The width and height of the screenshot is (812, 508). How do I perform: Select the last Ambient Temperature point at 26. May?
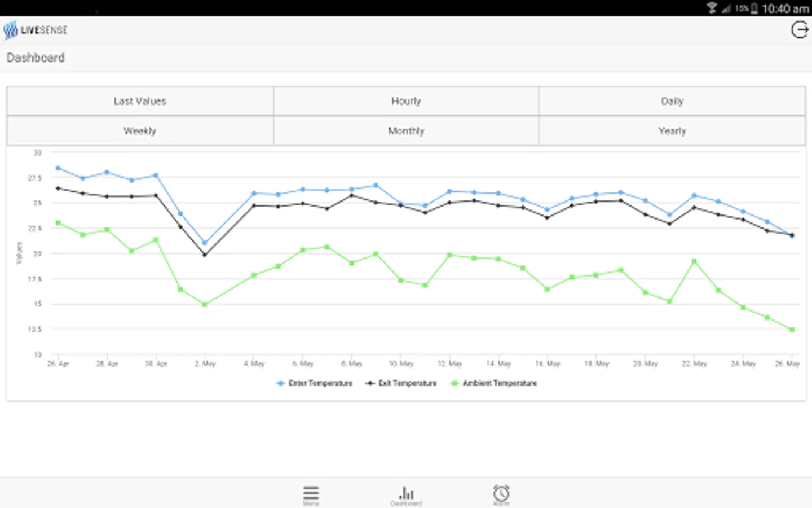tap(792, 330)
